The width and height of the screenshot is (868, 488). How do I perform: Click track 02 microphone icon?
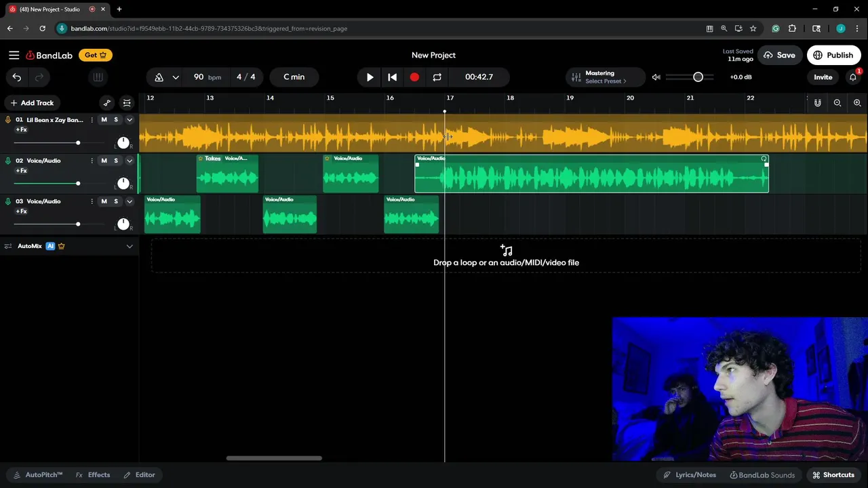8,161
